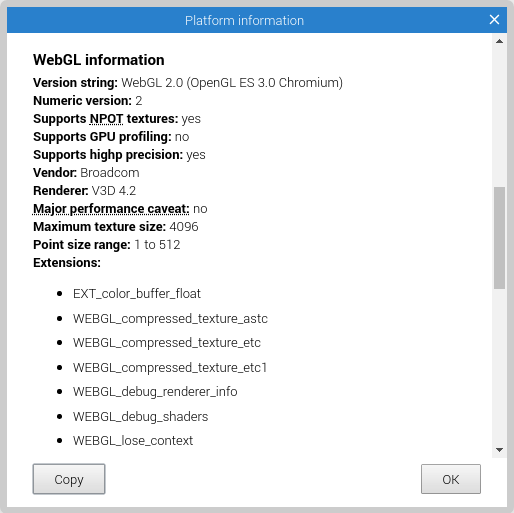Screen dimensions: 514x513
Task: Click the WEBGL_debug_renderer_info entry
Action: point(155,392)
